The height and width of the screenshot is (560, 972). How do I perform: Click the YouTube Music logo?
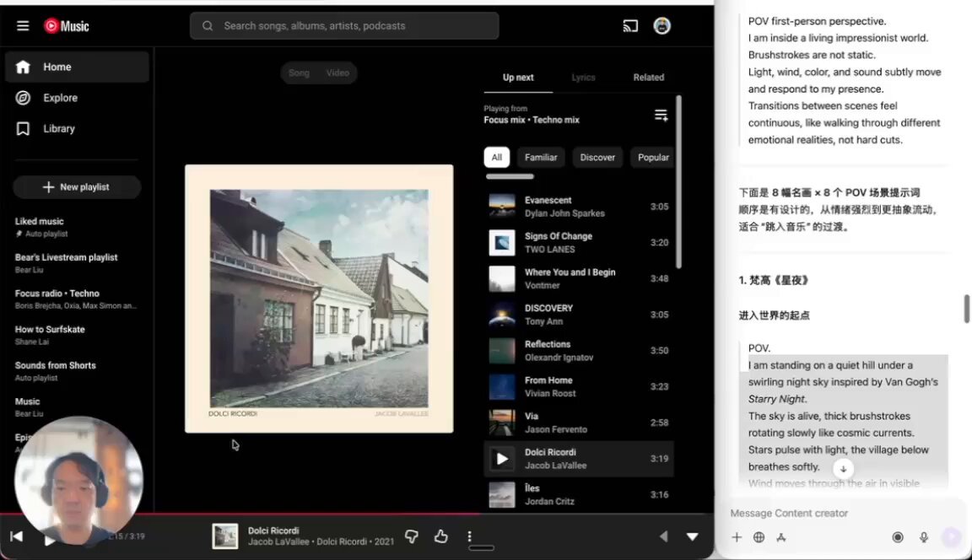coord(67,26)
